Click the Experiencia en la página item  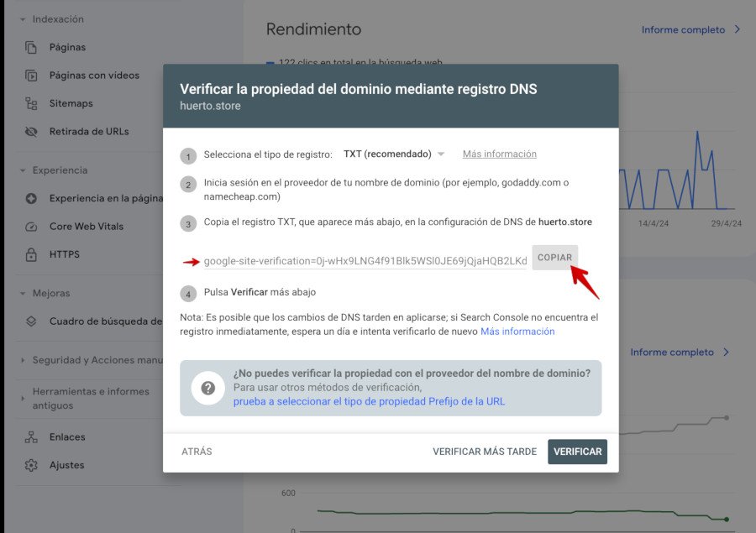[x=106, y=198]
